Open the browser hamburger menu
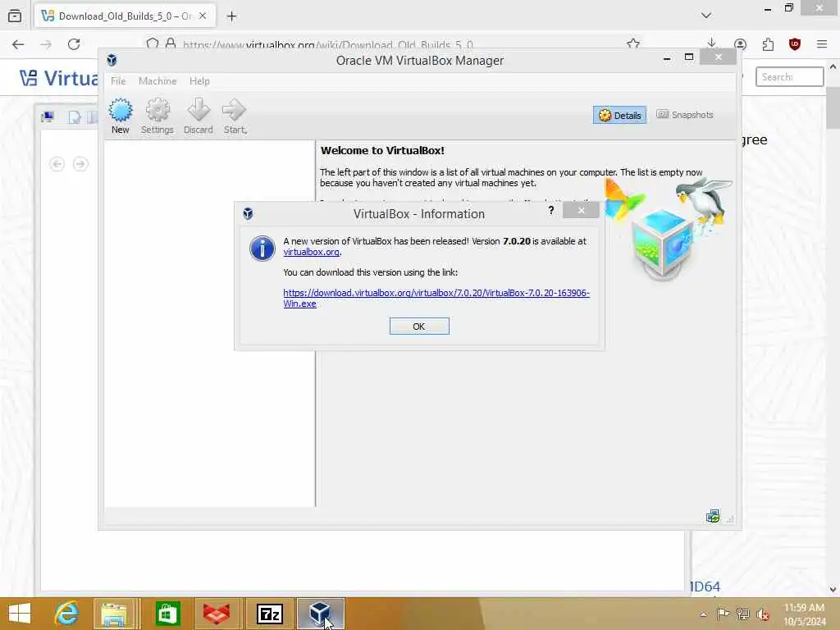This screenshot has height=630, width=840. click(x=822, y=44)
